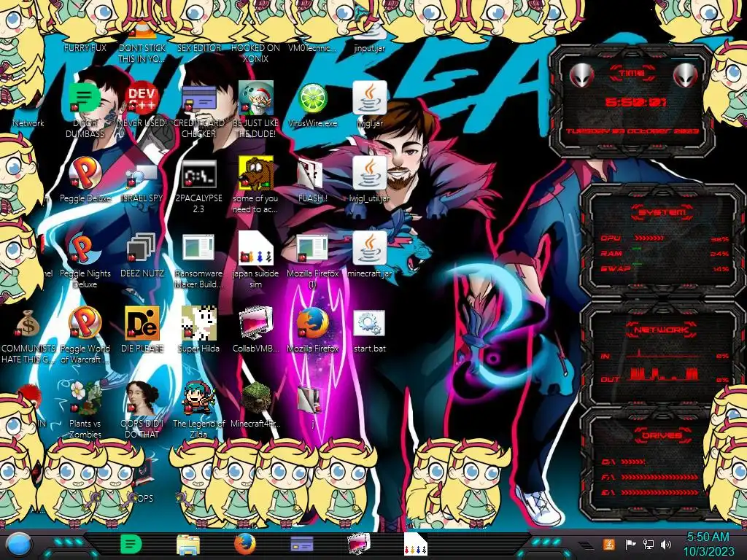The image size is (747, 560).
Task: Select the Minecraft4Fr... grass block icon
Action: point(256,399)
